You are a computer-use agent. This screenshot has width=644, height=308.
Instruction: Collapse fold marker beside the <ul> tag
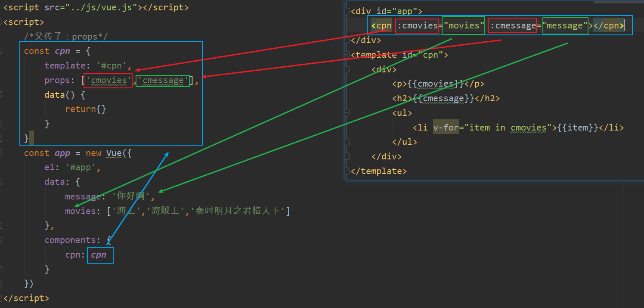tap(347, 113)
